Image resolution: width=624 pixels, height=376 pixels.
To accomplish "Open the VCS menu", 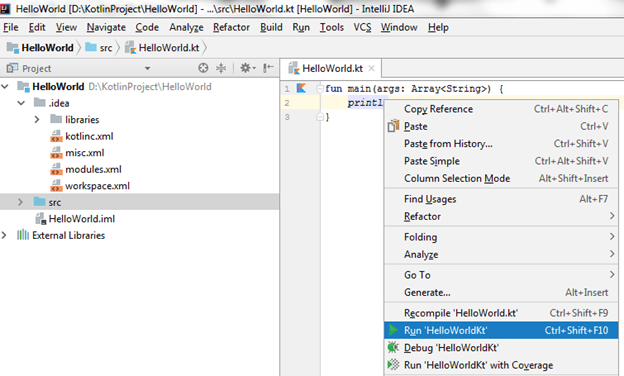I will point(362,27).
